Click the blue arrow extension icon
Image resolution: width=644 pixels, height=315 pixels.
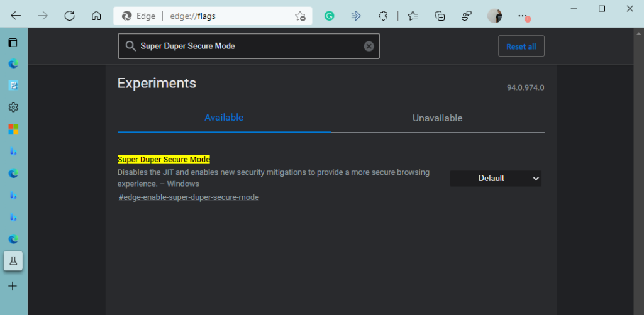click(x=356, y=16)
